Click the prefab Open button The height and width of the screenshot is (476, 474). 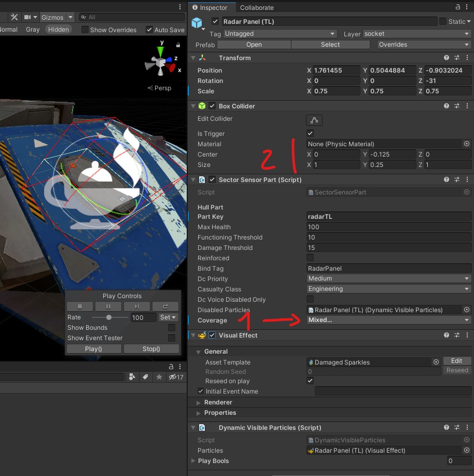coord(254,45)
